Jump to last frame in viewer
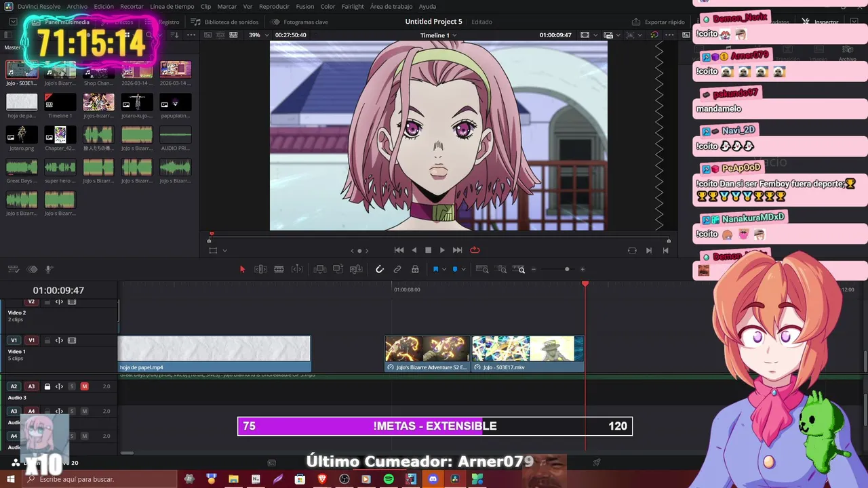The image size is (868, 488). [457, 250]
